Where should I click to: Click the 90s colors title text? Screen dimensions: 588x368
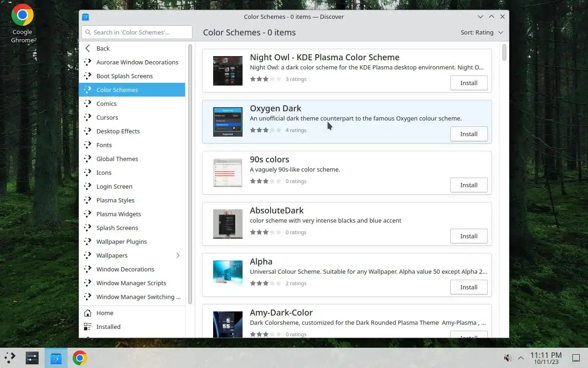pos(270,160)
